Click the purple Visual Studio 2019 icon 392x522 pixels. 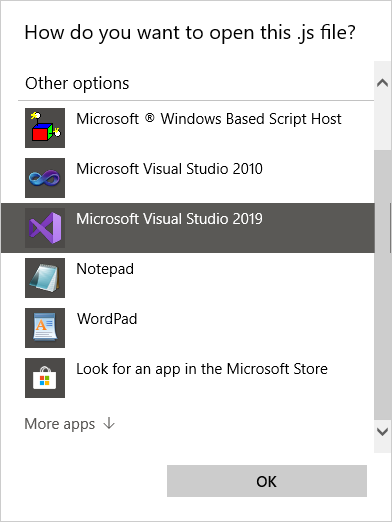(x=45, y=228)
